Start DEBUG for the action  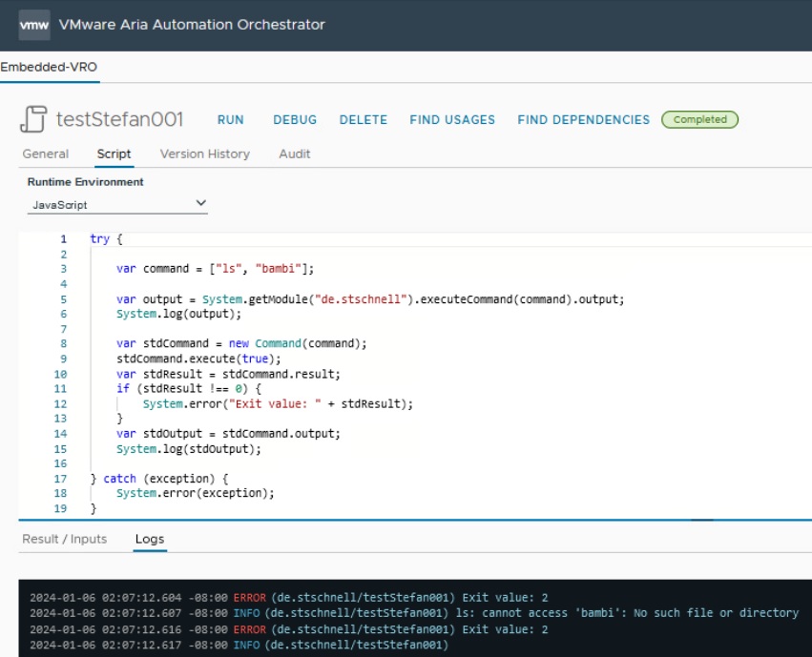pyautogui.click(x=295, y=119)
